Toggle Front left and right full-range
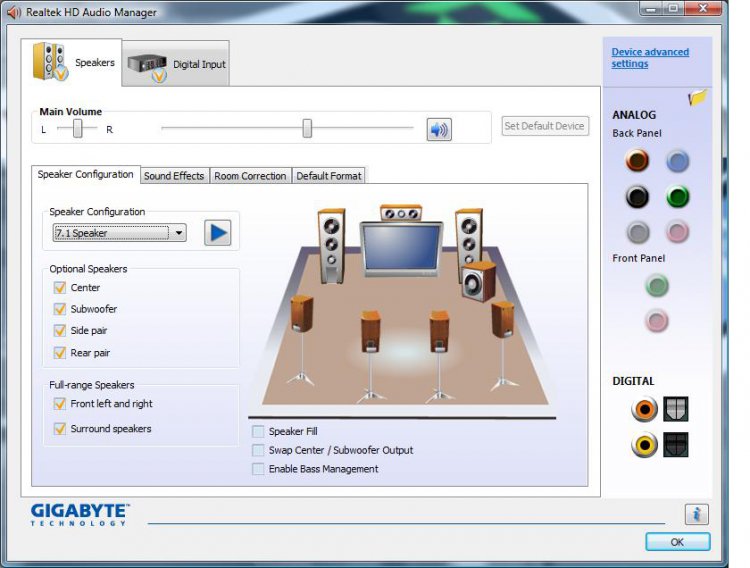750x568 pixels. coord(60,404)
